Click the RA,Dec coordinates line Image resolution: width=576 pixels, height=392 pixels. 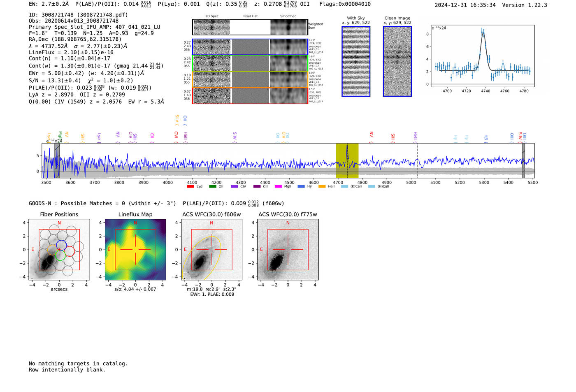tap(75, 39)
